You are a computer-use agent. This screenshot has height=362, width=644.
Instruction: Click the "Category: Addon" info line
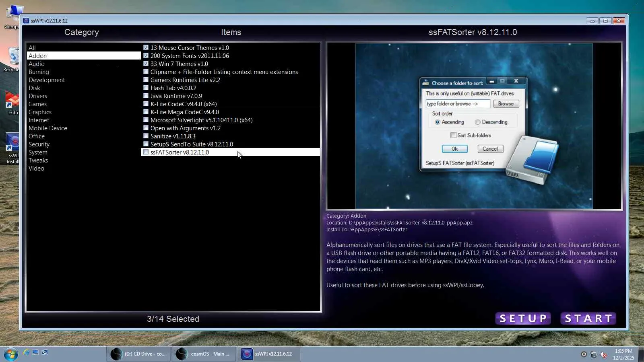(x=346, y=216)
